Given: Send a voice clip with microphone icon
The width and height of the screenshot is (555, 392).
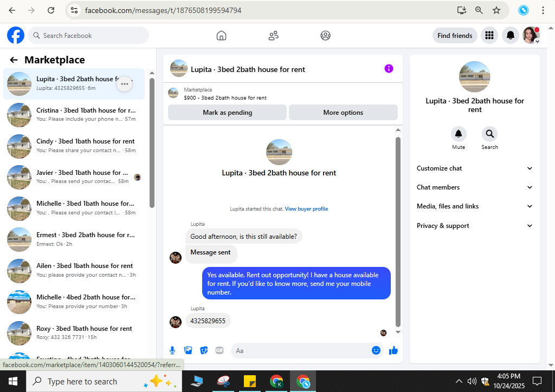Looking at the screenshot, I should [172, 350].
